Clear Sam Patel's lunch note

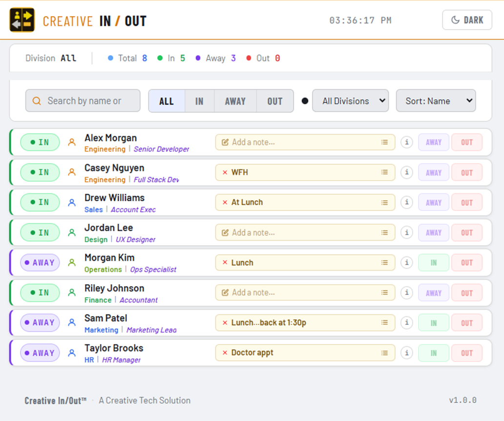[225, 323]
